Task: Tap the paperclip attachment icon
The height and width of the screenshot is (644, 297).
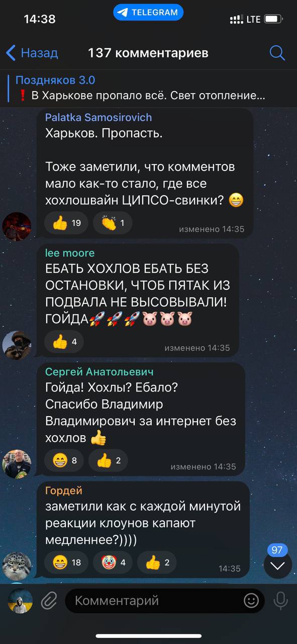Action: (49, 600)
